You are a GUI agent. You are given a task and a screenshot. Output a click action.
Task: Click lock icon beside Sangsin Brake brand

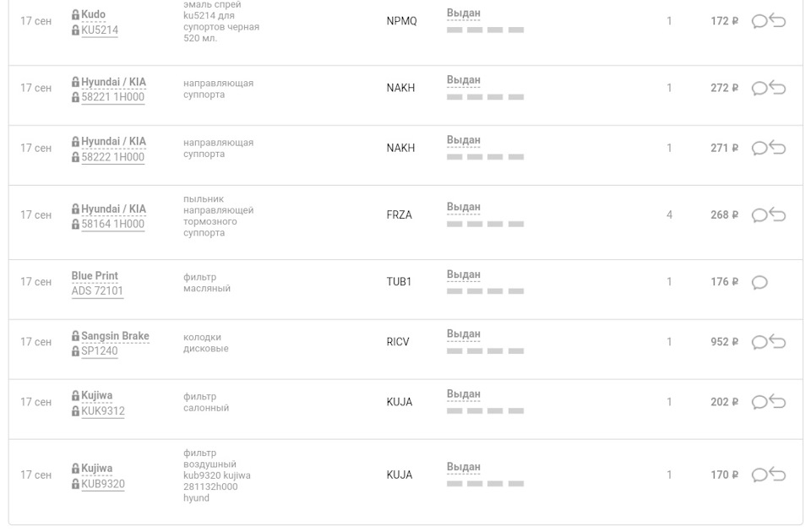coord(75,336)
